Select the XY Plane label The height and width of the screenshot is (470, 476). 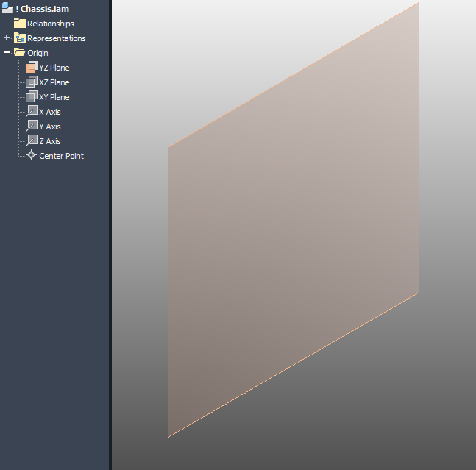click(x=54, y=97)
